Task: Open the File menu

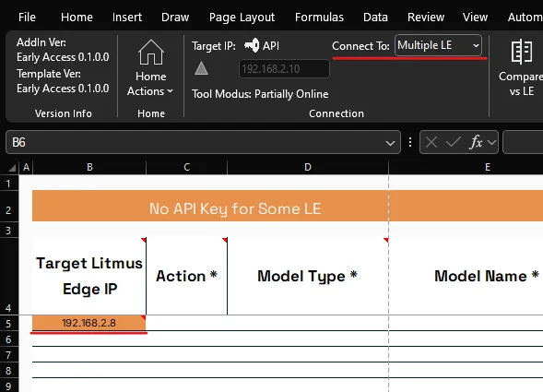Action: pyautogui.click(x=27, y=17)
